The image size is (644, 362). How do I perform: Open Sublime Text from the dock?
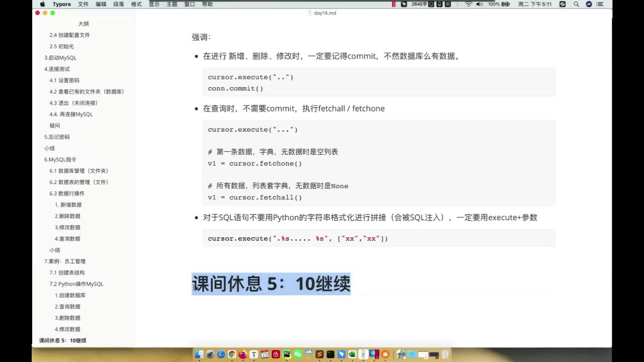tap(319, 354)
